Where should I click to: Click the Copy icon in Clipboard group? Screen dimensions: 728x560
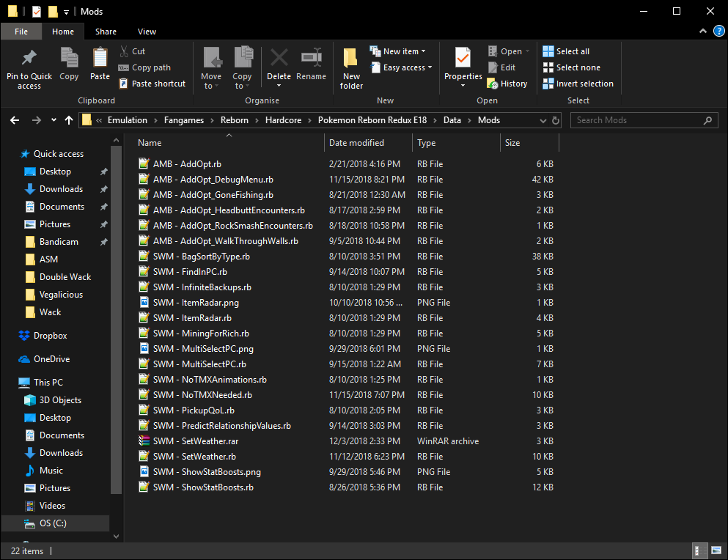pos(69,58)
